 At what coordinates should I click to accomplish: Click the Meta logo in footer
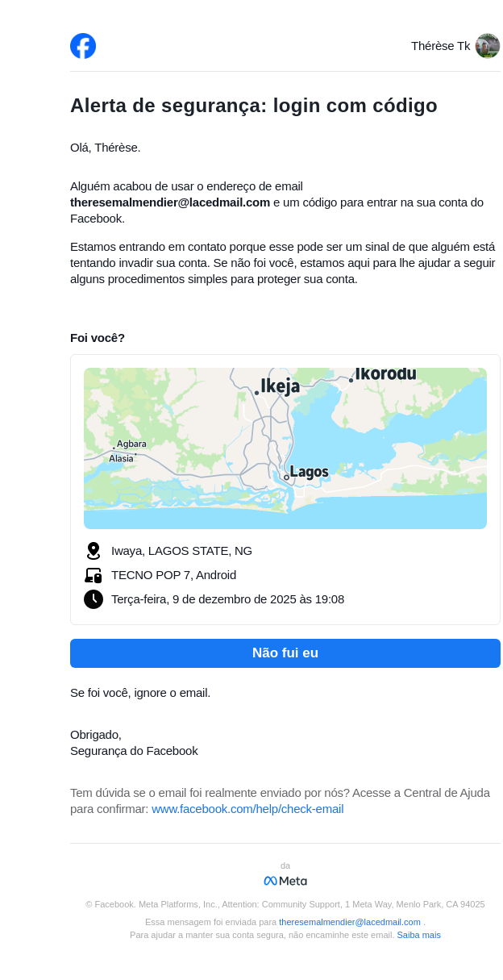coord(285,881)
